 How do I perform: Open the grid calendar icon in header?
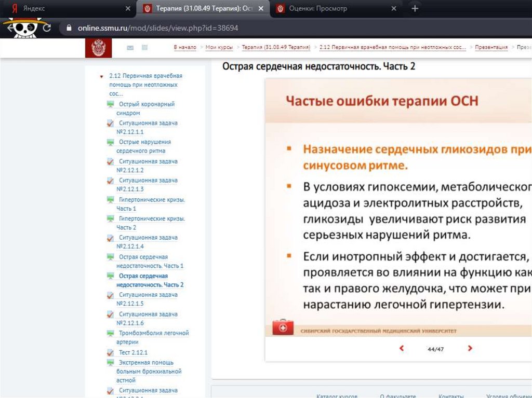144,47
